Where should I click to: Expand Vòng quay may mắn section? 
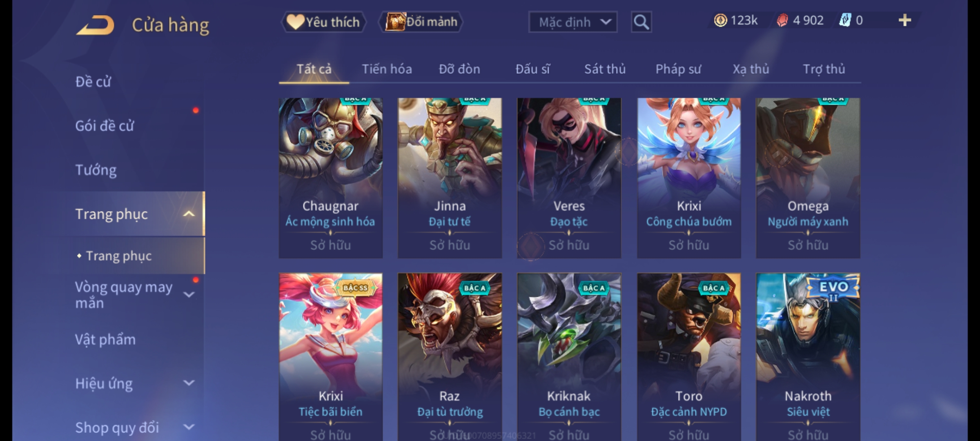click(x=189, y=294)
